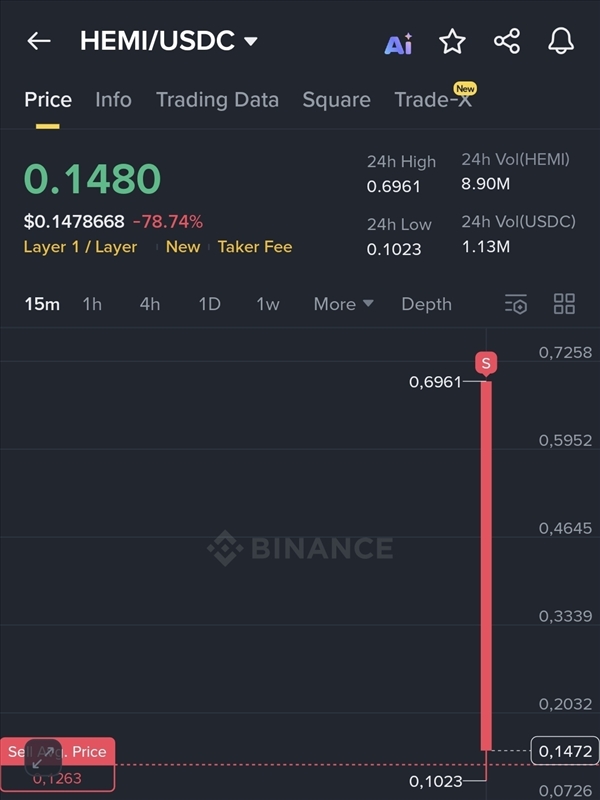Open the AI assistant icon

398,43
